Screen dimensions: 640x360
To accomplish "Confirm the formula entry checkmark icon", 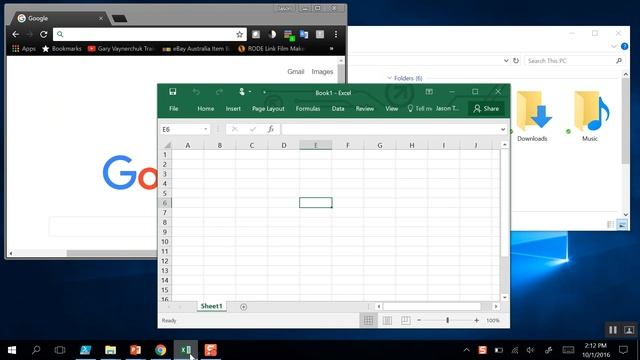I will [253, 129].
